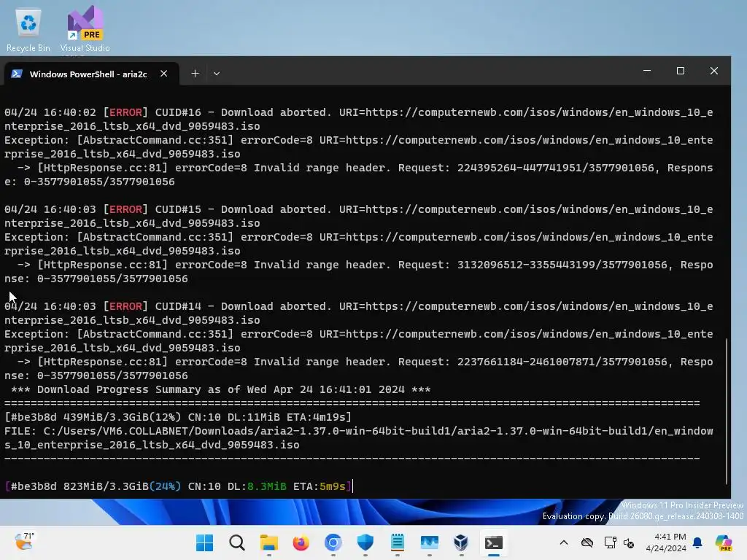
Task: Minimize the Windows Terminal window
Action: [647, 71]
